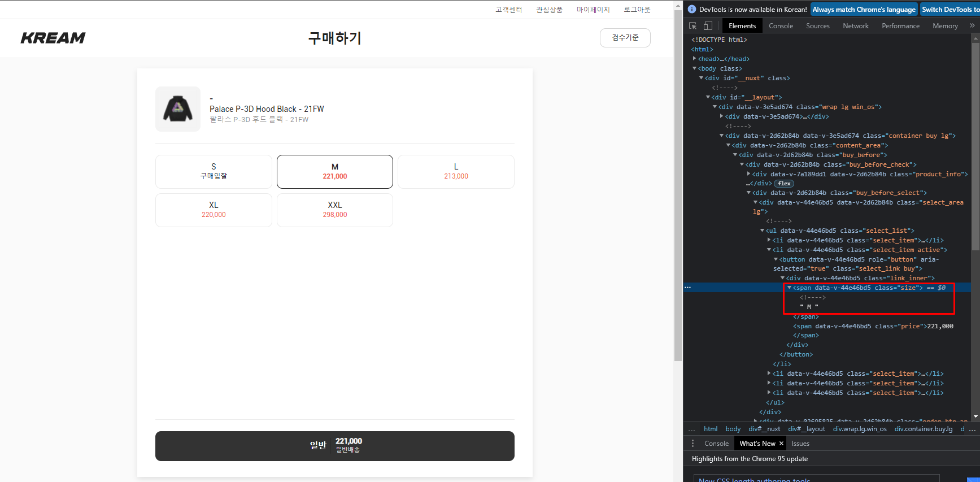Click the 검수기준 button
This screenshot has height=482, width=980.
click(625, 38)
